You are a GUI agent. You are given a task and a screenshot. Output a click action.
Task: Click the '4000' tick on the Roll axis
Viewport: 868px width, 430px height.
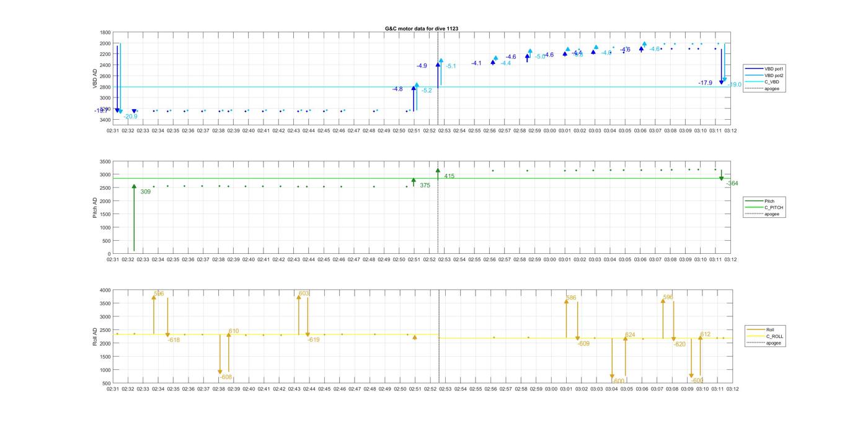pyautogui.click(x=105, y=290)
